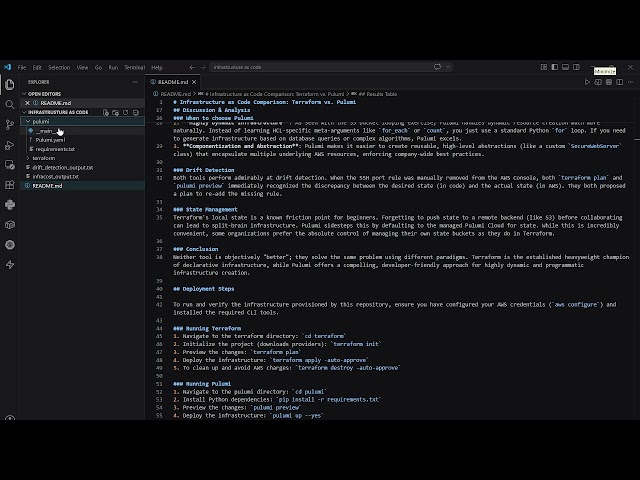This screenshot has height=480, width=640.
Task: Click the VS Code logo icon
Action: [7, 67]
